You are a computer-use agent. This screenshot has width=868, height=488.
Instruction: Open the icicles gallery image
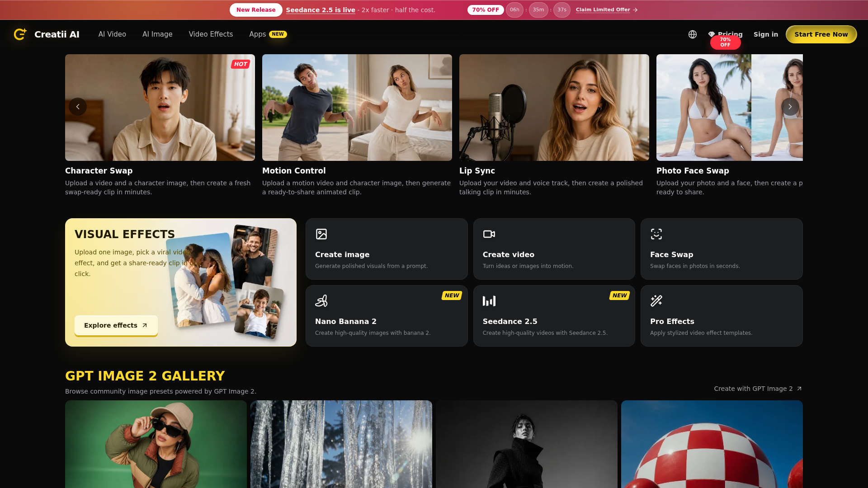click(341, 444)
